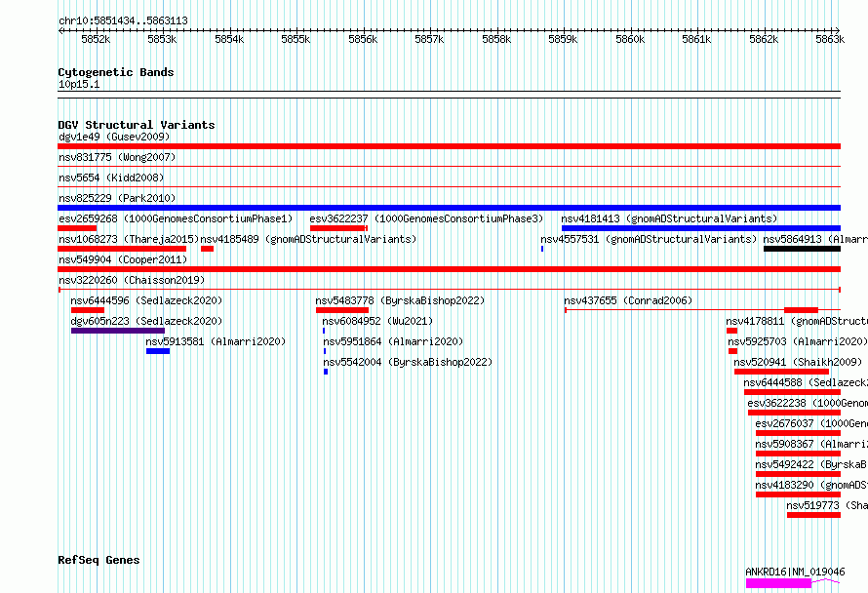Viewport: 868px width, 593px height.
Task: Open the esv2676037 variant label
Action: [811, 423]
